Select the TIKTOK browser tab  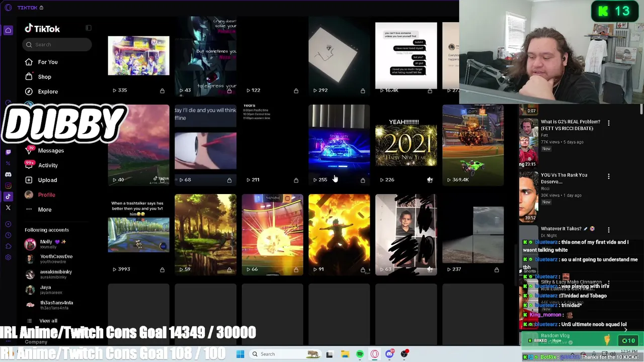pos(30,8)
